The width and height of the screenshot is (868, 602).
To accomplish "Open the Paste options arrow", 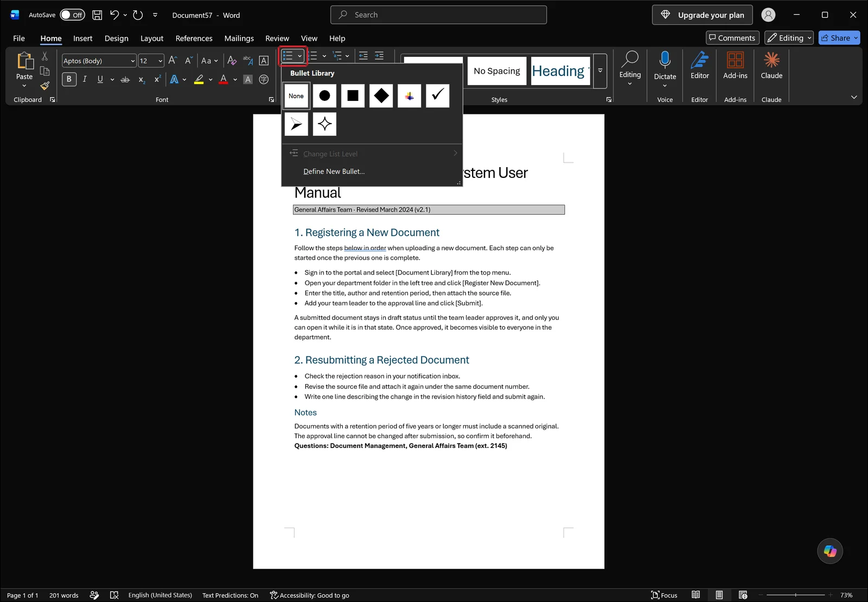I will pos(24,86).
